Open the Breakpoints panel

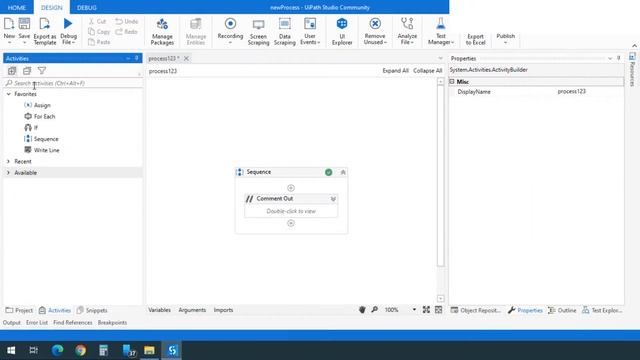[112, 322]
